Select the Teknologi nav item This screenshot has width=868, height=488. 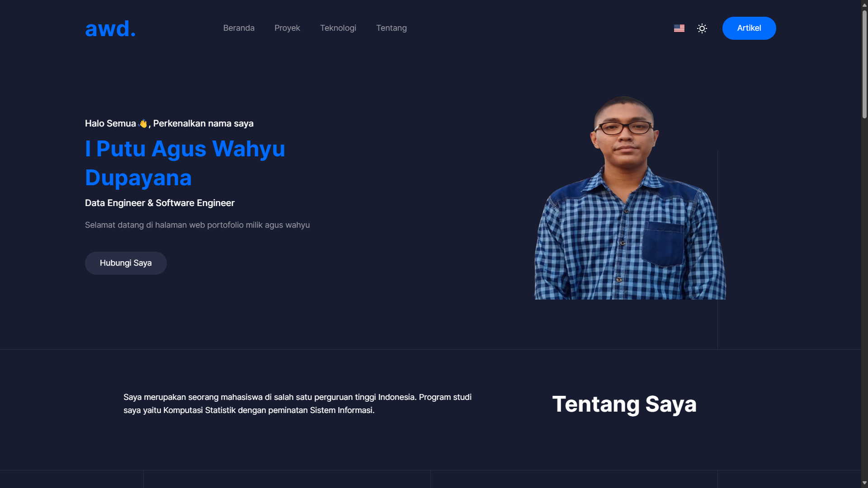[x=338, y=28]
